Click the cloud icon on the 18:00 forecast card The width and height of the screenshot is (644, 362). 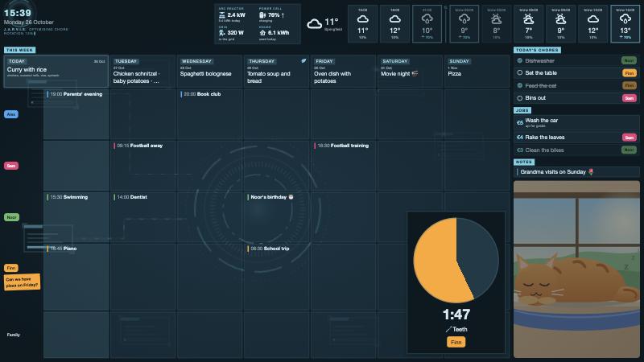click(x=394, y=19)
